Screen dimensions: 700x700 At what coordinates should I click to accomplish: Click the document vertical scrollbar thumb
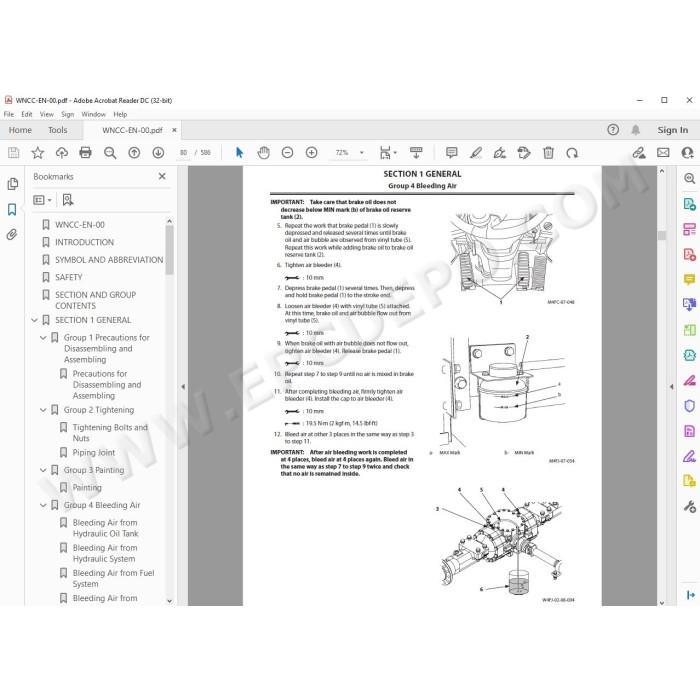662,235
